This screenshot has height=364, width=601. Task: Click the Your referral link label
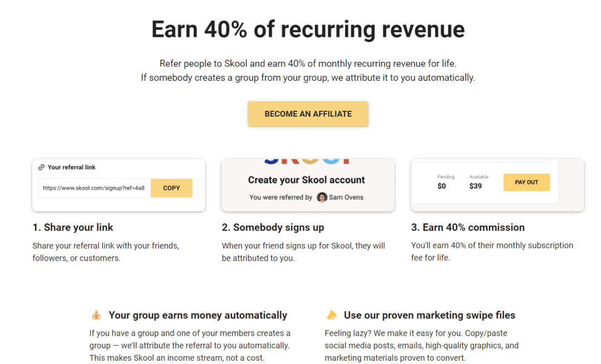point(71,167)
